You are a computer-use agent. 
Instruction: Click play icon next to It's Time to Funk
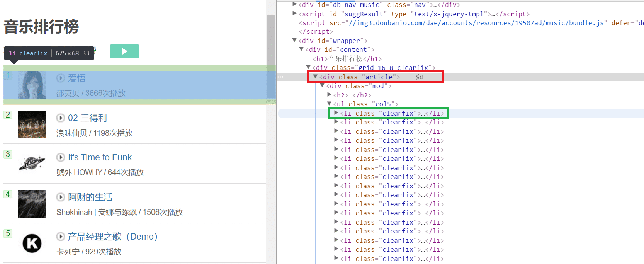[61, 157]
